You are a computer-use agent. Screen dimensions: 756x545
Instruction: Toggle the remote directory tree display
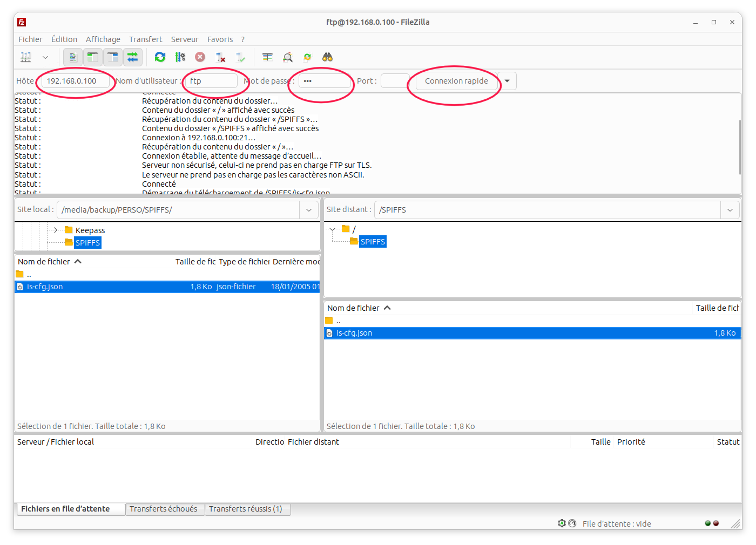pyautogui.click(x=112, y=57)
